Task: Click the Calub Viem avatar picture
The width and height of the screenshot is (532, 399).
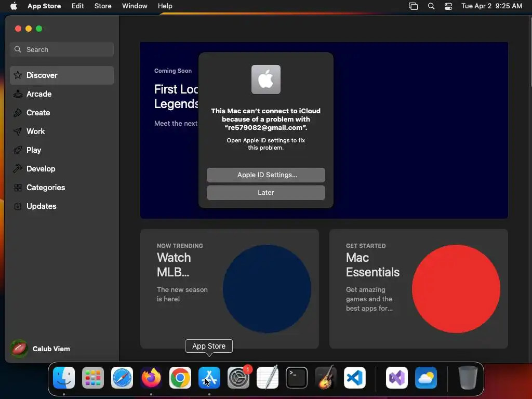Action: point(19,349)
